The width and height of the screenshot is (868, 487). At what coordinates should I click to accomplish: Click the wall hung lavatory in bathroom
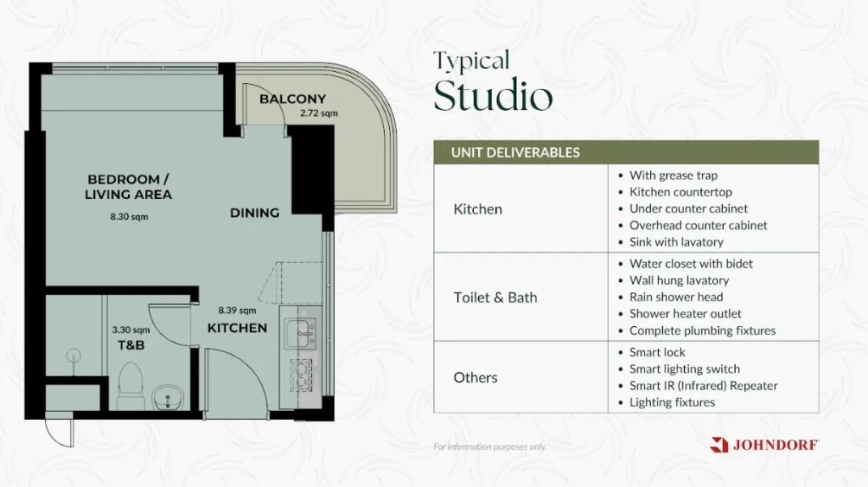(166, 395)
